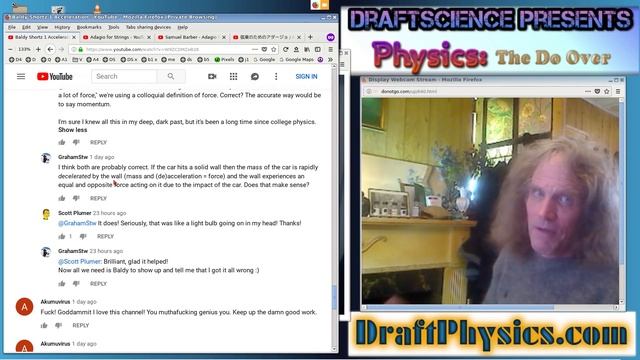Close the 'Adagio for Strings' tab

[x=149, y=37]
